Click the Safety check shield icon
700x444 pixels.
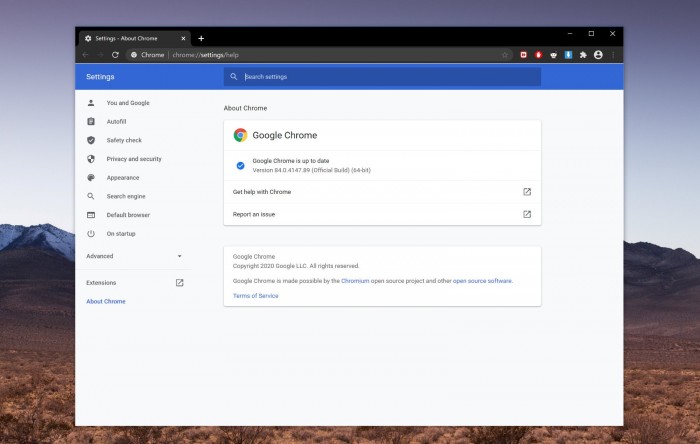pos(91,140)
